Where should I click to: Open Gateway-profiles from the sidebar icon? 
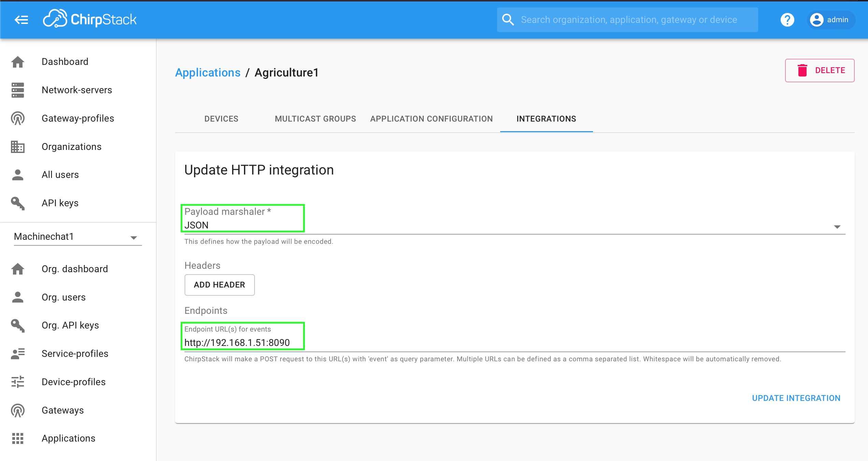pyautogui.click(x=18, y=118)
